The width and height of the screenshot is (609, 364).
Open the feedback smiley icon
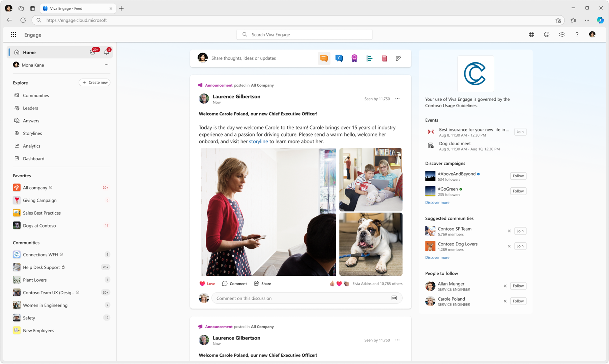(x=547, y=34)
